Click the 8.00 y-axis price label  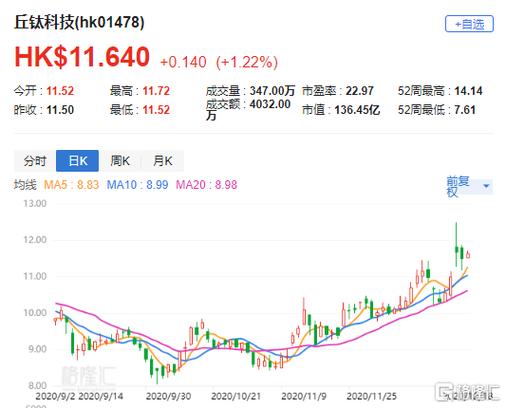click(x=37, y=386)
